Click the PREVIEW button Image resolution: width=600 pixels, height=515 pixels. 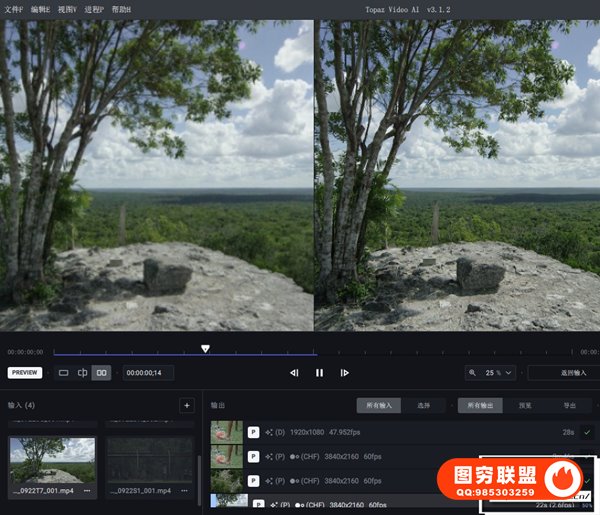point(25,373)
